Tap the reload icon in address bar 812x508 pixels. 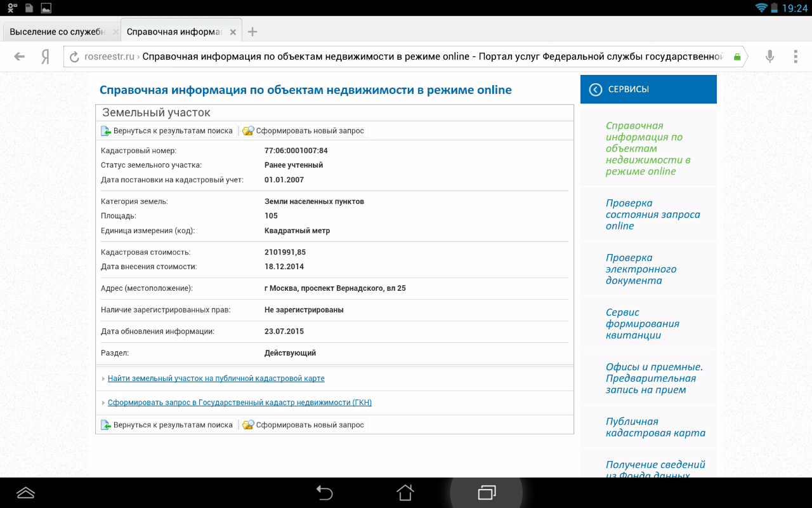(74, 57)
